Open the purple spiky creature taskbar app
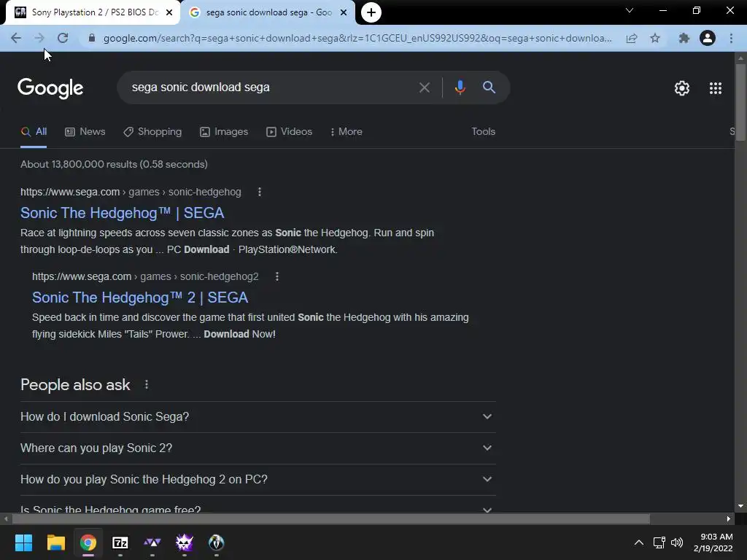The width and height of the screenshot is (747, 560). click(185, 542)
